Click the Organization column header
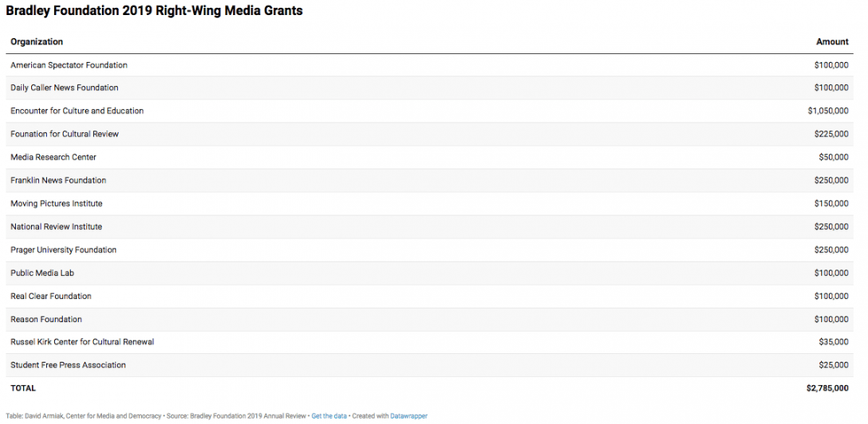868x424 pixels. [x=36, y=42]
